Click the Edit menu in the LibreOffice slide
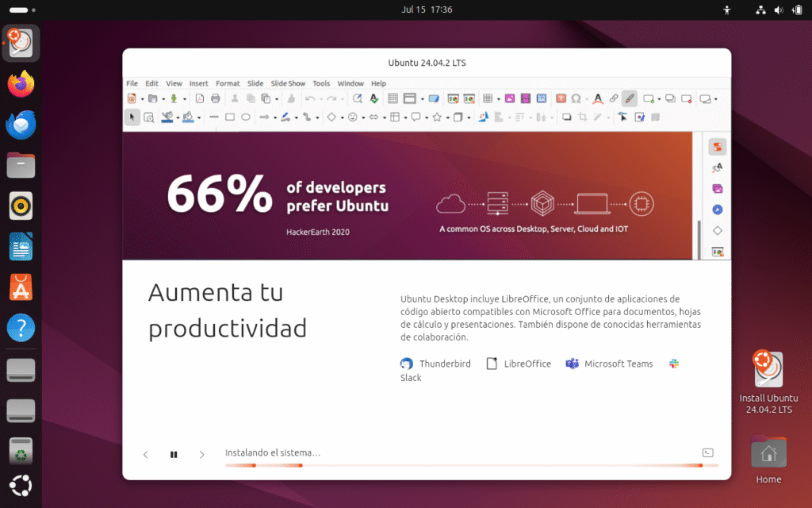The image size is (812, 508). (151, 83)
